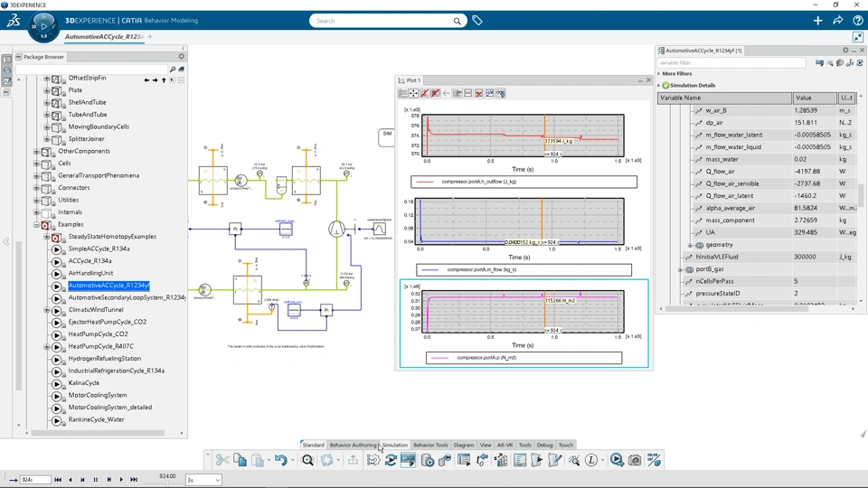
Task: Select HydrogenRefuelingStation example
Action: coord(105,359)
